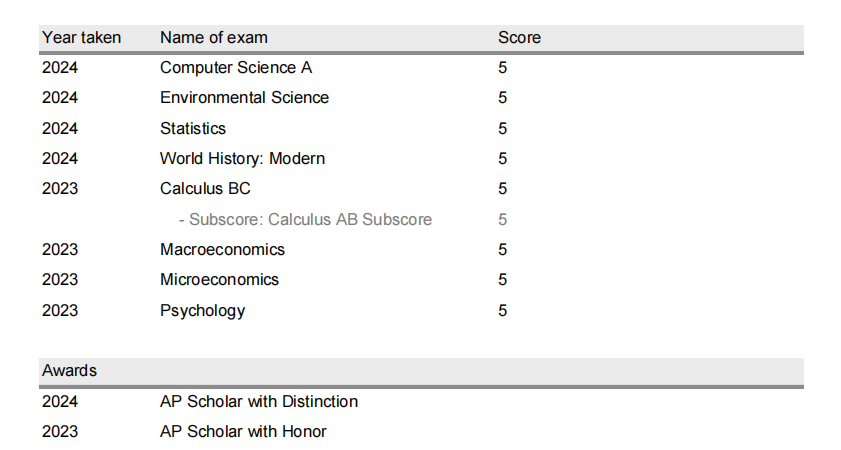841x450 pixels.
Task: Select the Macroeconomics exam name
Action: [222, 249]
